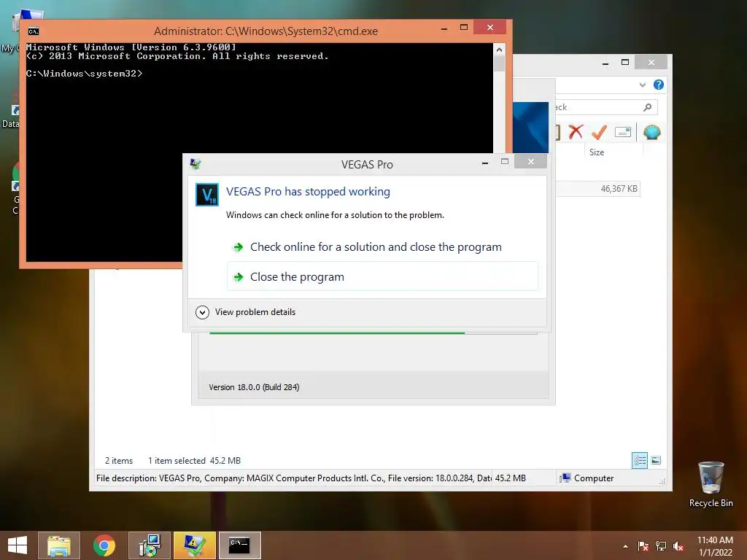The width and height of the screenshot is (747, 560).
Task: Click Version 18.0.0 (Build 284) text
Action: 254,387
